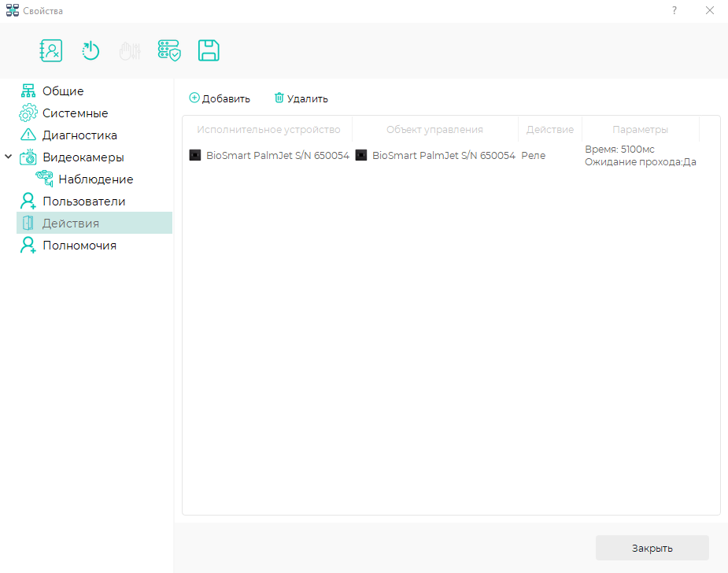Screen dimensions: 728x573
Task: Click the Свойства window title icon
Action: 13,10
